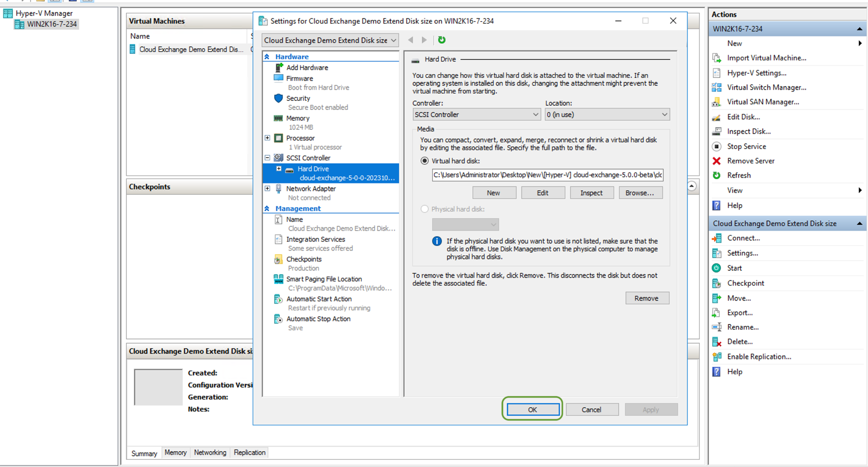Image resolution: width=868 pixels, height=467 pixels.
Task: Open Smart Paging File Location
Action: [x=324, y=279]
